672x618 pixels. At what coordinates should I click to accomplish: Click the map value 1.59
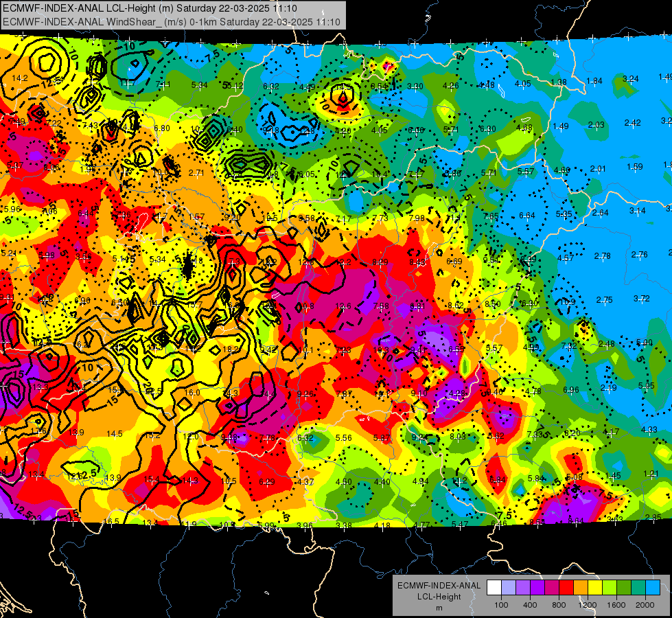click(635, 166)
